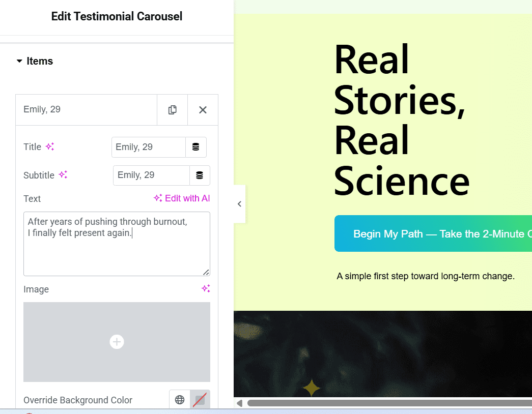The height and width of the screenshot is (414, 532).
Task: Add an image via the plus placeholder
Action: [x=117, y=342]
